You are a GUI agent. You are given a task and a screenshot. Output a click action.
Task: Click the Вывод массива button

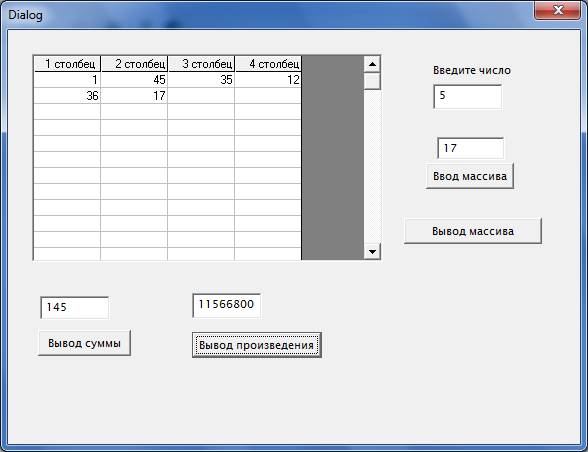[x=473, y=231]
